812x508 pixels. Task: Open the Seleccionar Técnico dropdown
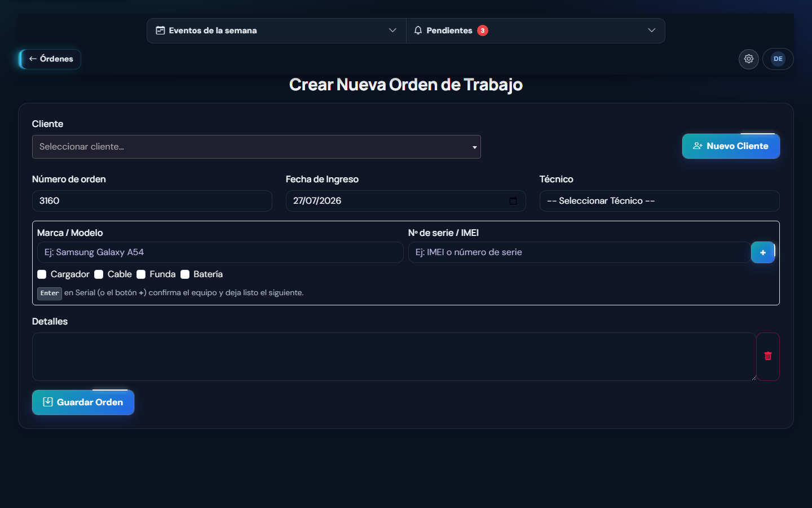[x=660, y=201]
